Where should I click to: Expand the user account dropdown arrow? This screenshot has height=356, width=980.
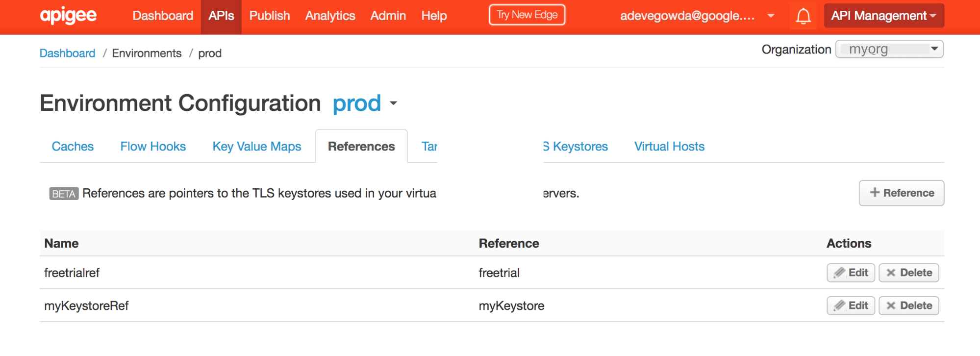pyautogui.click(x=771, y=16)
